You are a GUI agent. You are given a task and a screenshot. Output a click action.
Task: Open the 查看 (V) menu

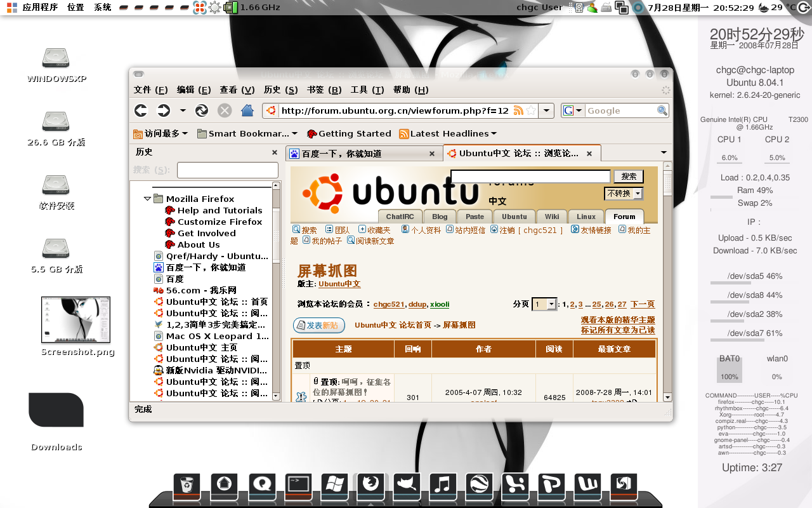click(237, 90)
